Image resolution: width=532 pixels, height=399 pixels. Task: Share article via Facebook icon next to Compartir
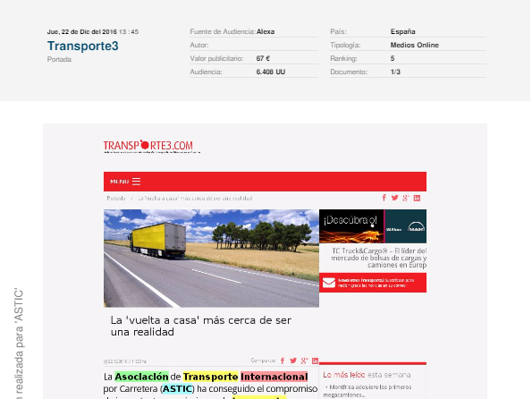pos(283,361)
